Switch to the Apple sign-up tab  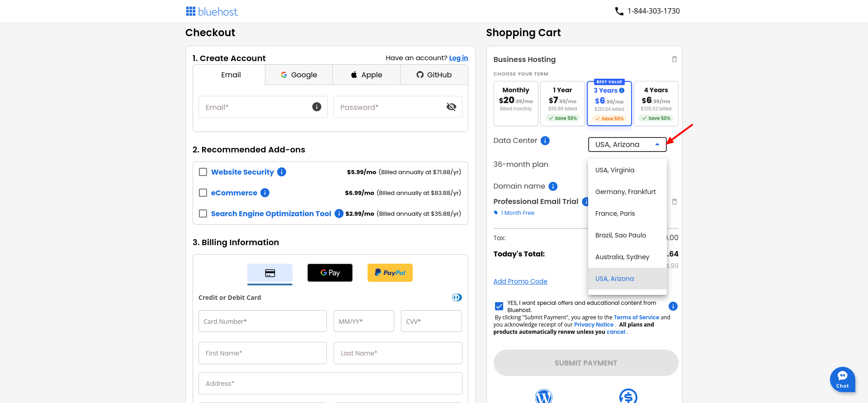(x=367, y=75)
